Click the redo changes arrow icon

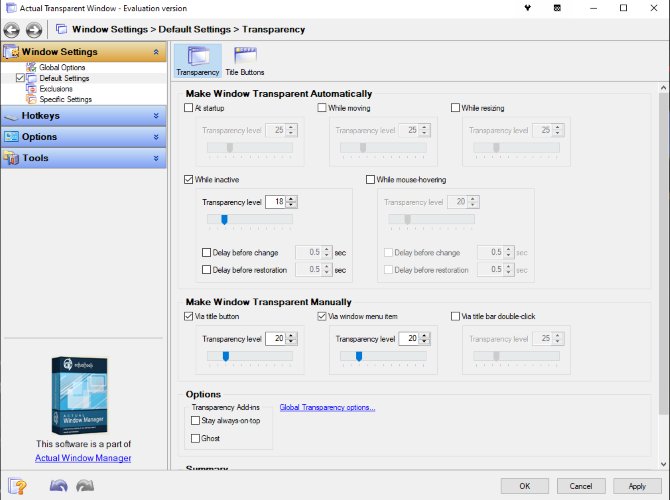tap(85, 487)
